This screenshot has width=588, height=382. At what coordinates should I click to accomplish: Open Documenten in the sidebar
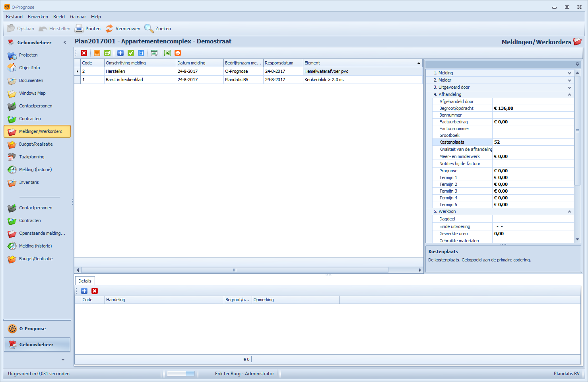point(37,80)
